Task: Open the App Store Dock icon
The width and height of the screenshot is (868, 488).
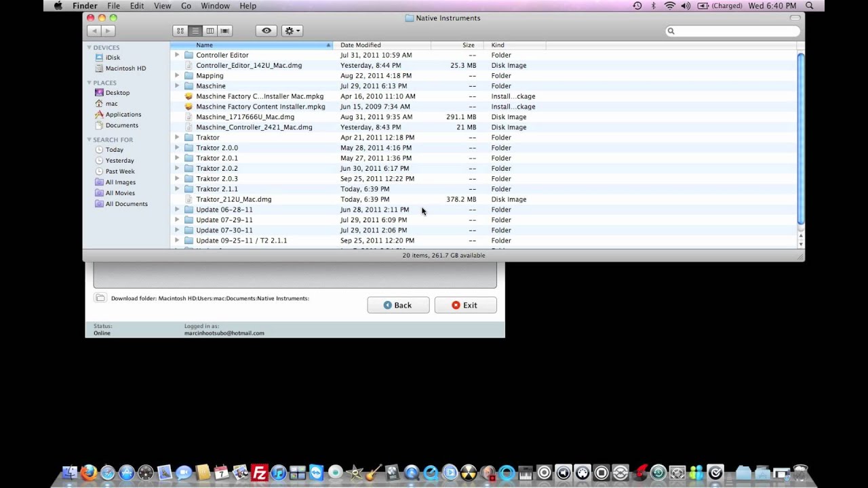Action: [x=127, y=472]
